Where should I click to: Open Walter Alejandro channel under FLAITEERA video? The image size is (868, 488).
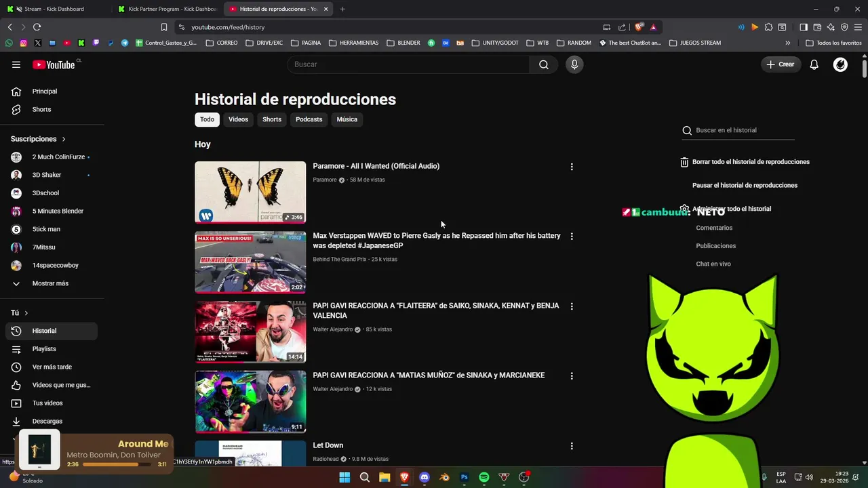click(332, 329)
